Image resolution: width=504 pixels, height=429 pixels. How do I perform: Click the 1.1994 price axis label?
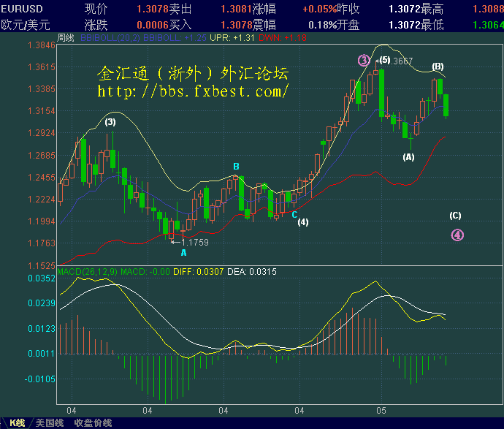pyautogui.click(x=42, y=221)
